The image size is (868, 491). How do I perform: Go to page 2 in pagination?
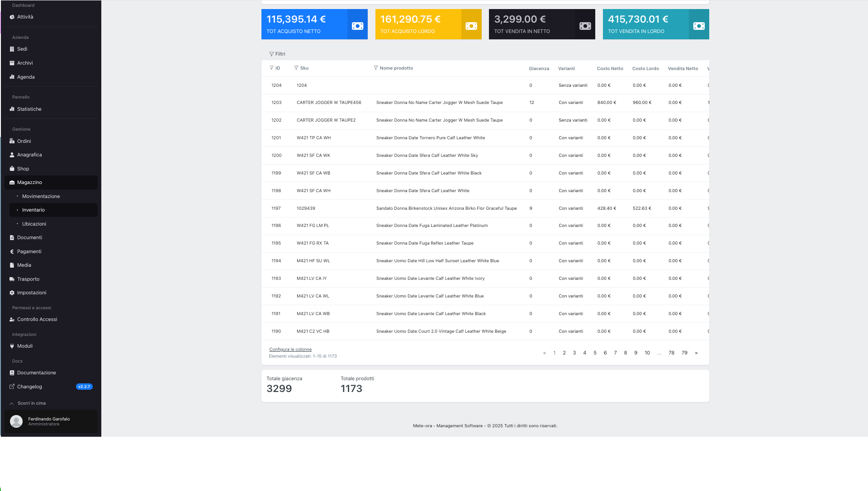click(x=564, y=353)
